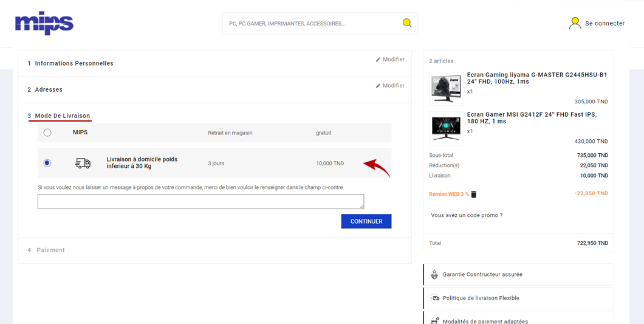This screenshot has width=644, height=324.
Task: Click the order message text area
Action: coord(201,201)
